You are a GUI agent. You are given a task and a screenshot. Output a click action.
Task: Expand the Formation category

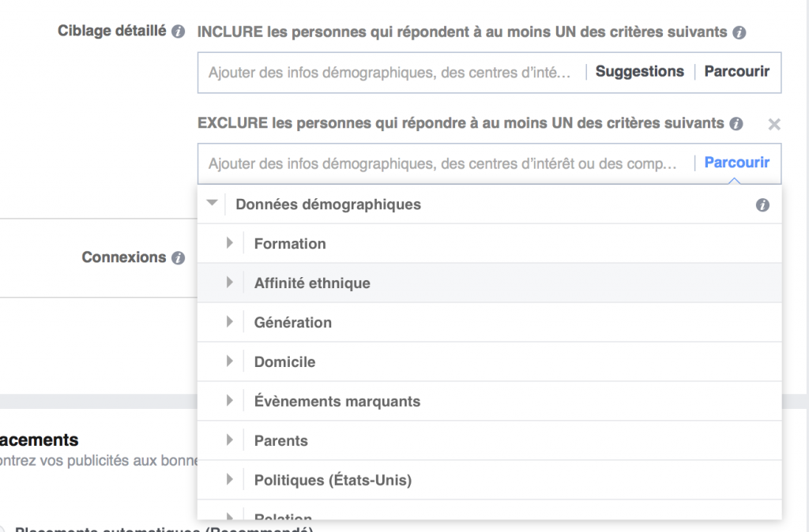coord(230,243)
